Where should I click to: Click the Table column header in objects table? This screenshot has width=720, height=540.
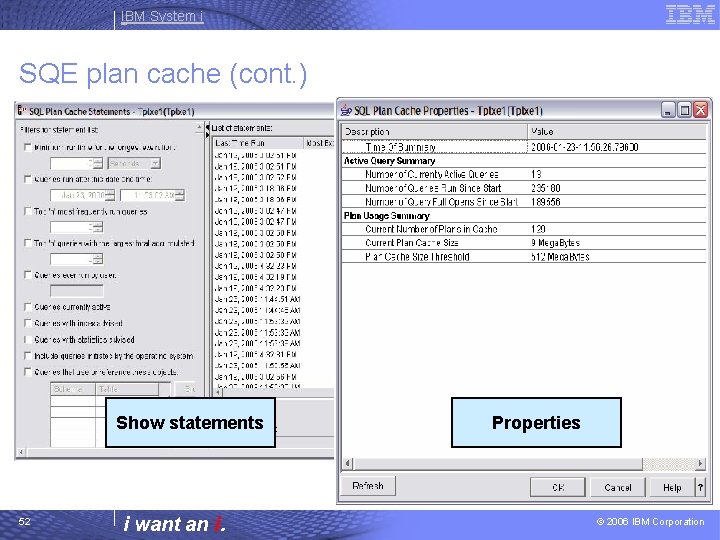(x=127, y=389)
